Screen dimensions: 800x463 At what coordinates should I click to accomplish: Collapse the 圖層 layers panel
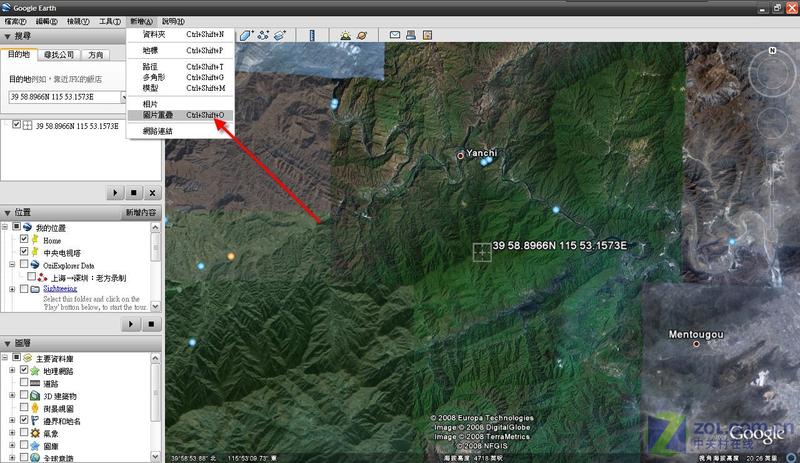pyautogui.click(x=7, y=343)
